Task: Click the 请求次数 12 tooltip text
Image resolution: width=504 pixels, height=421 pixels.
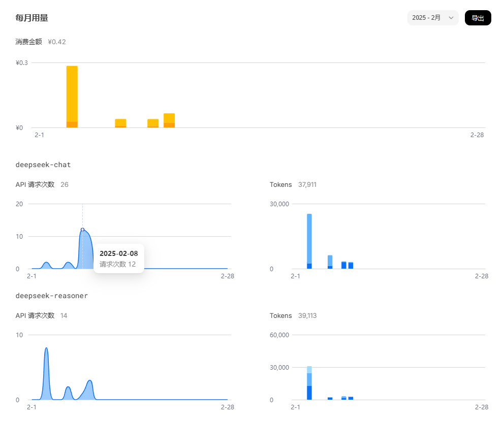Action: (x=118, y=264)
